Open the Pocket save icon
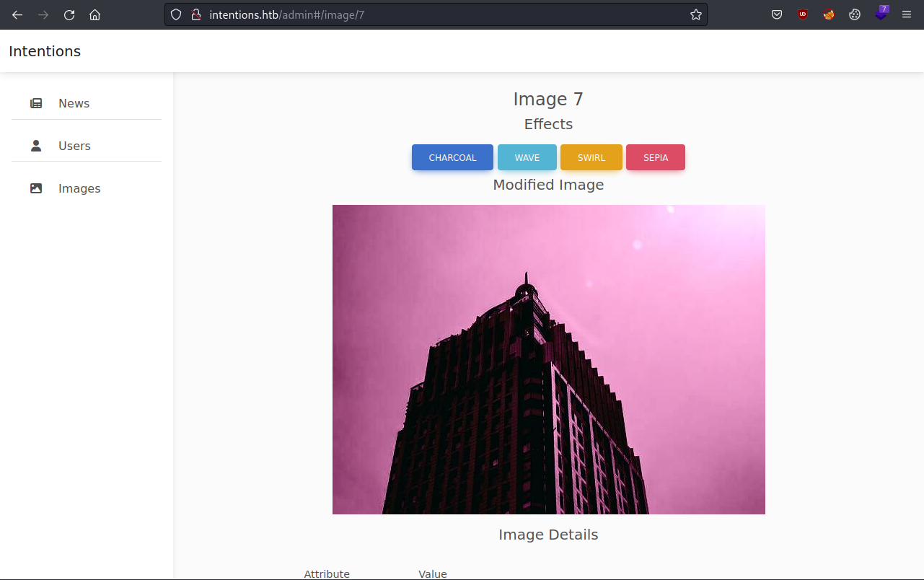The image size is (924, 580). (x=777, y=14)
